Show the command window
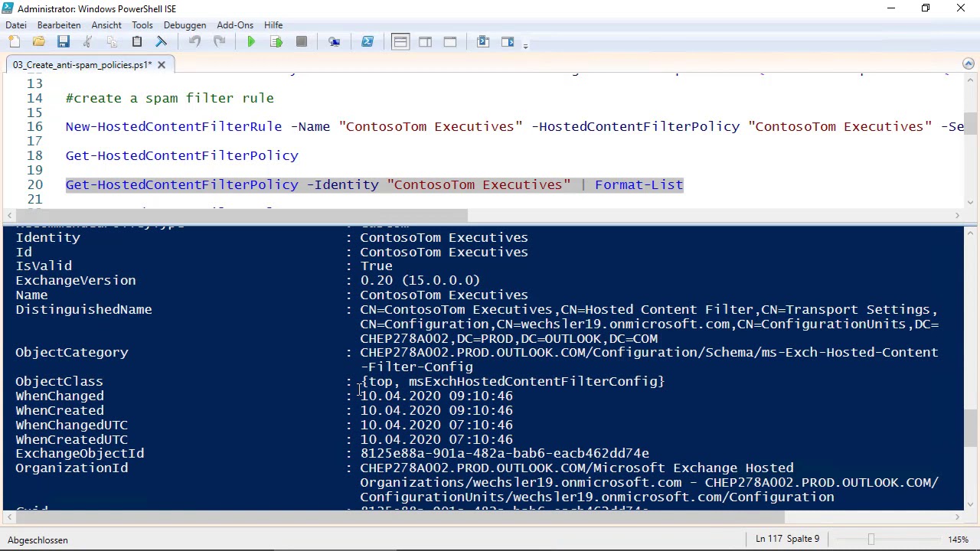Image resolution: width=980 pixels, height=551 pixels. pos(483,42)
